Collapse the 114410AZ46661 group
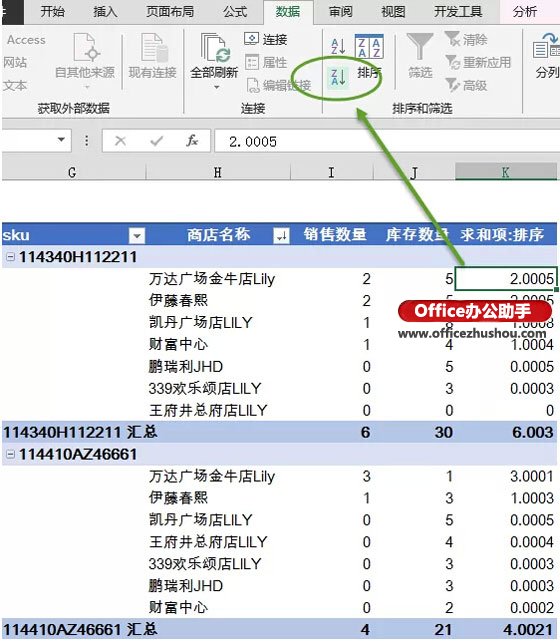 [x=10, y=454]
